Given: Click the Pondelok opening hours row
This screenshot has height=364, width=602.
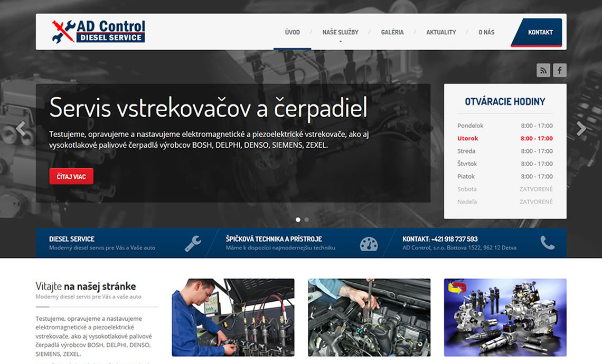Looking at the screenshot, I should tap(505, 126).
